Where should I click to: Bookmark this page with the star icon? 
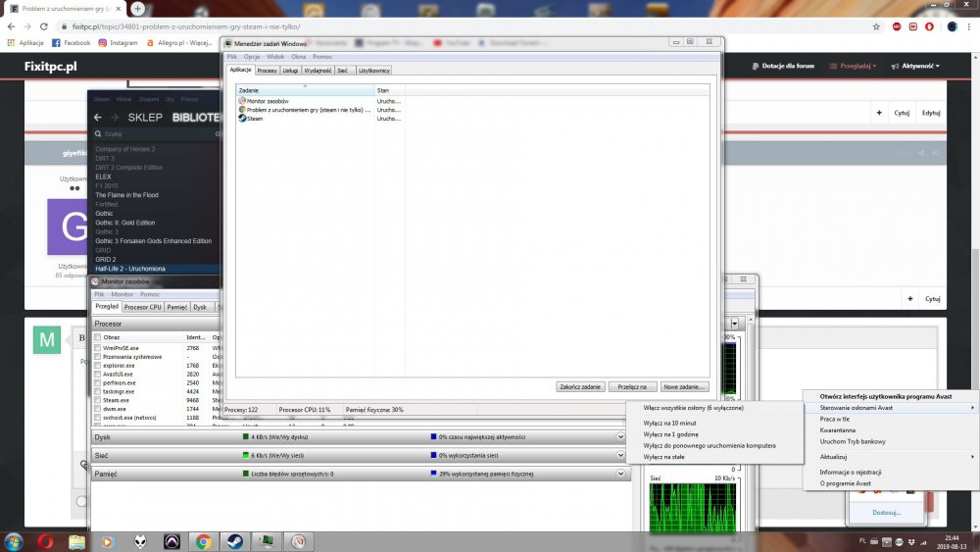pos(876,26)
